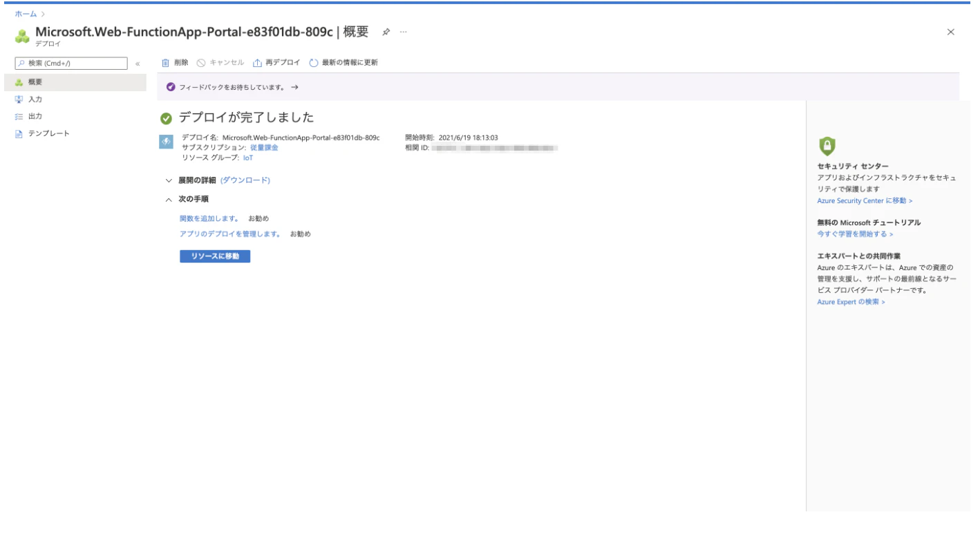980x539 pixels.
Task: Open Azure Security Center に移動 link
Action: pyautogui.click(x=865, y=200)
